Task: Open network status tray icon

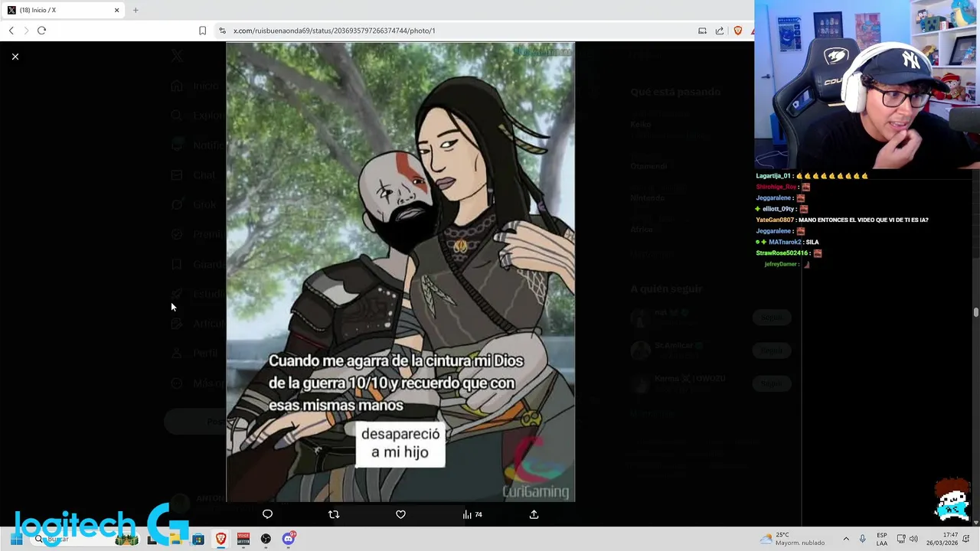Action: [x=901, y=539]
